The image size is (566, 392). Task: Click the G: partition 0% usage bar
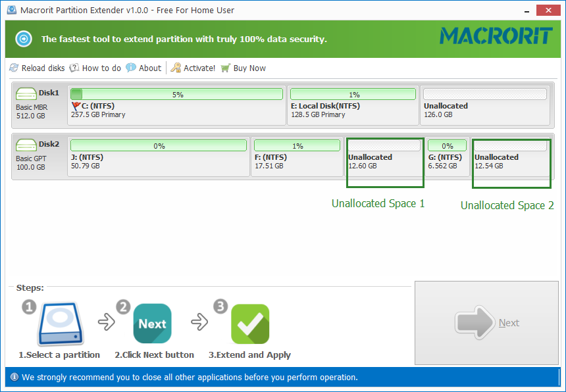[x=448, y=146]
